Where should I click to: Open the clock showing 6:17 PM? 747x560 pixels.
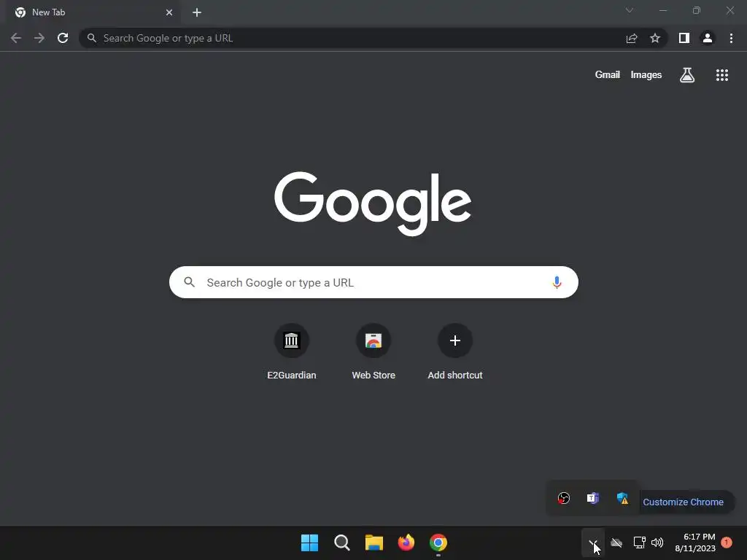click(695, 542)
